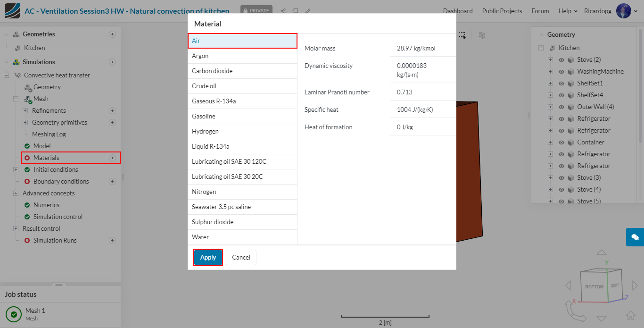Click the box selection tool icon

462,35
